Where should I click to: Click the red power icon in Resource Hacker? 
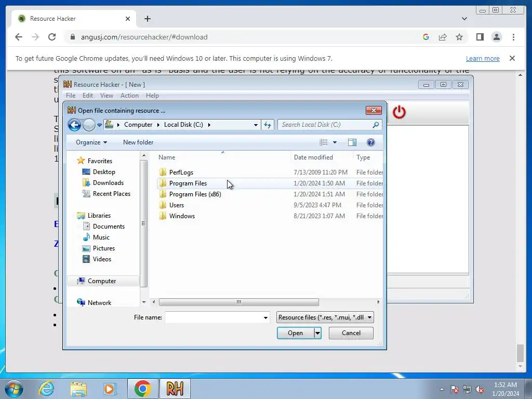tap(399, 112)
